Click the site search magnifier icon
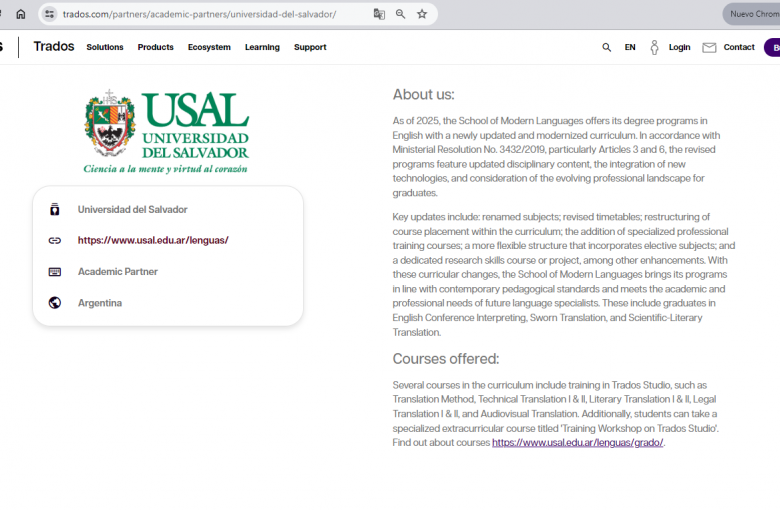780x510 pixels. point(606,47)
